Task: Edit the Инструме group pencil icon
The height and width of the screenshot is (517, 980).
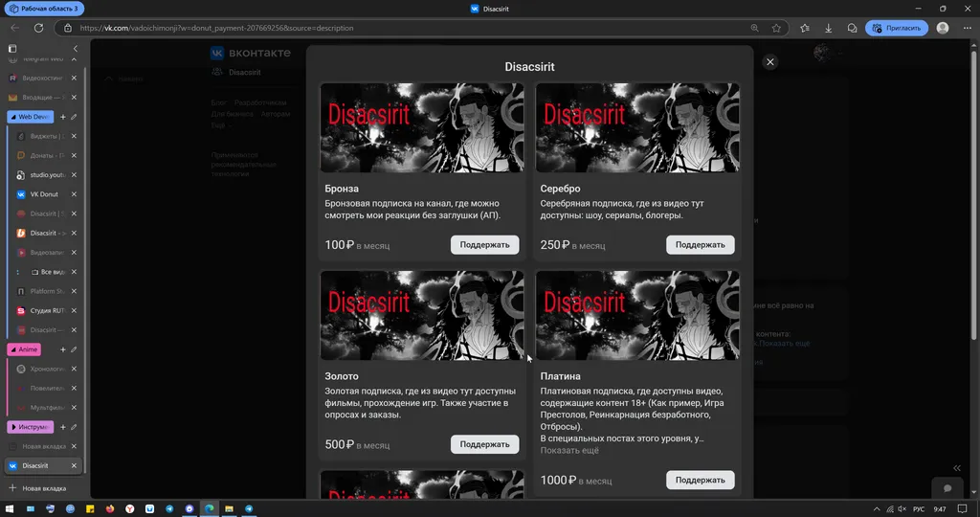Action: pos(74,427)
